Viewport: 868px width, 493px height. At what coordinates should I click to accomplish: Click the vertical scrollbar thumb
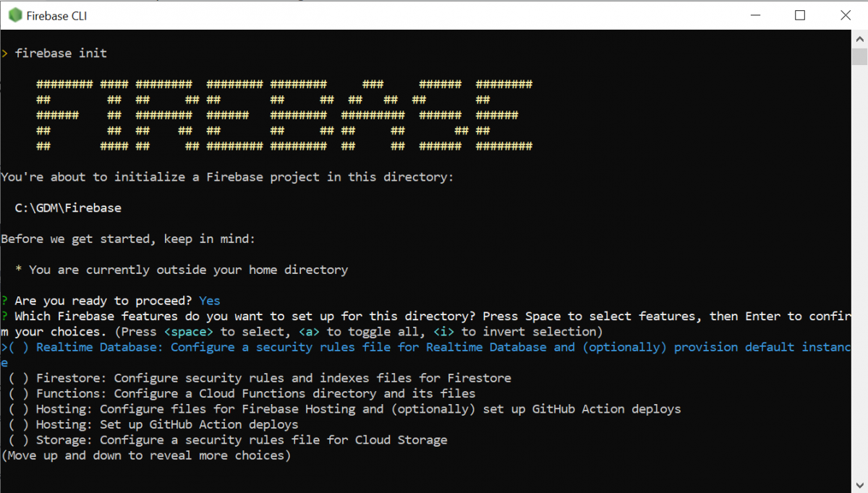coord(859,57)
